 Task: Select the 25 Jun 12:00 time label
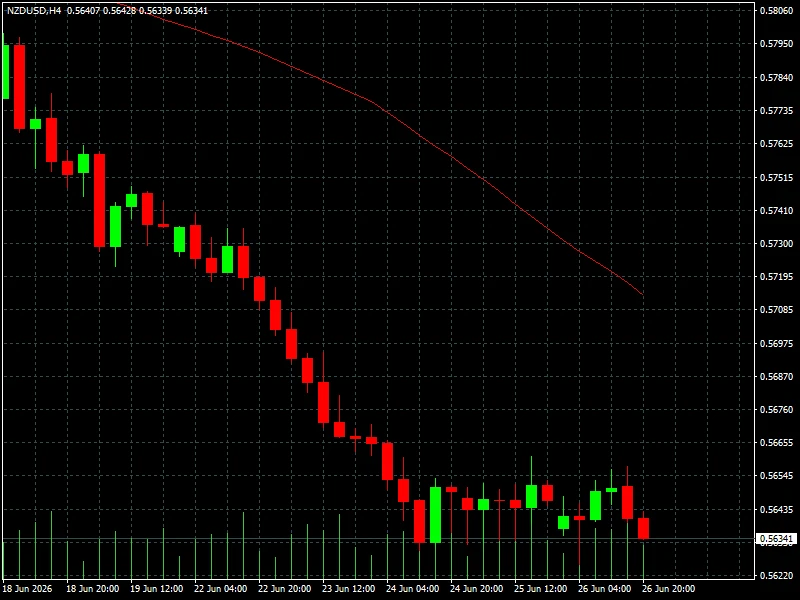[x=540, y=589]
